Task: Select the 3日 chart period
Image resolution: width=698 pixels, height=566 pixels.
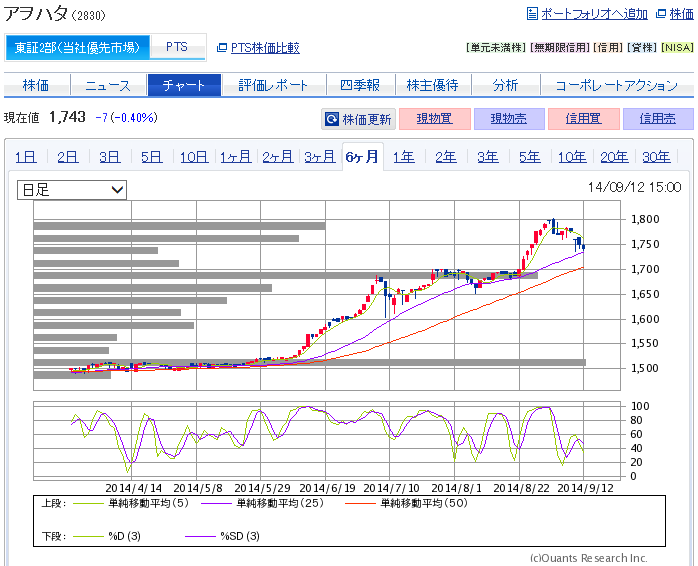Action: click(x=110, y=157)
